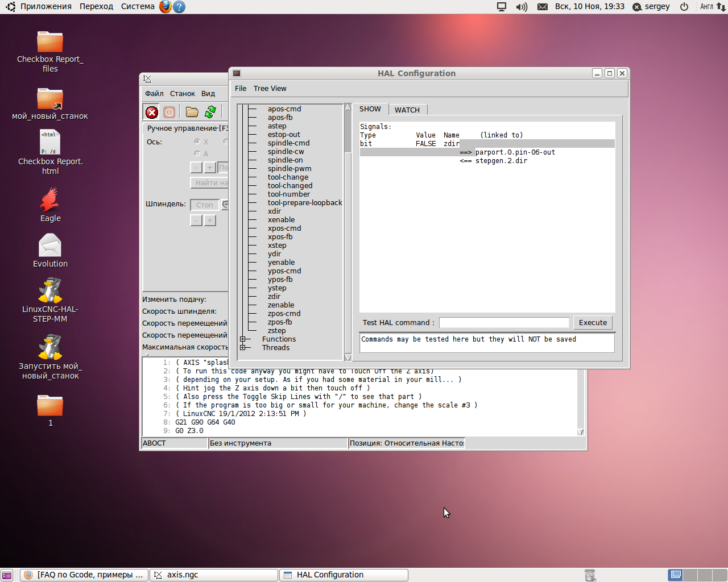Open the Trash icon in the bottom panel
The height and width of the screenshot is (582, 728).
point(590,575)
